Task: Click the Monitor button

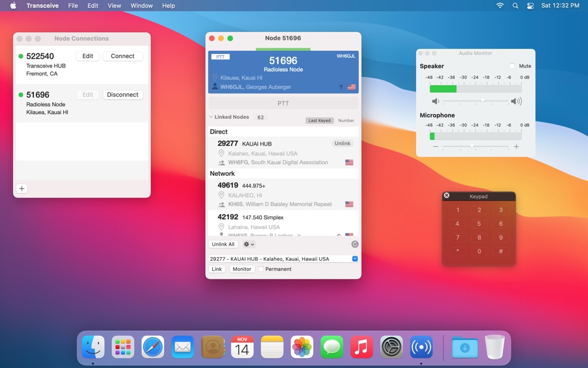Action: pyautogui.click(x=242, y=269)
